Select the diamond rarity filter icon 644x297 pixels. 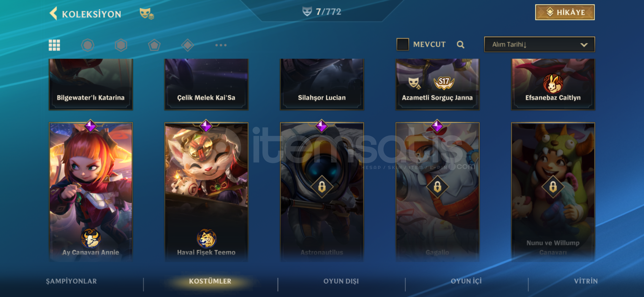coord(188,45)
